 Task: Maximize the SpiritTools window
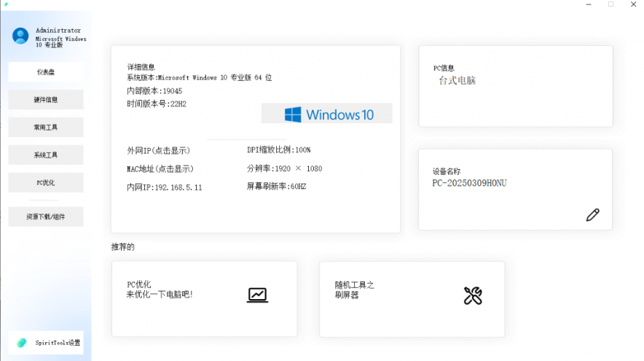[x=610, y=4]
